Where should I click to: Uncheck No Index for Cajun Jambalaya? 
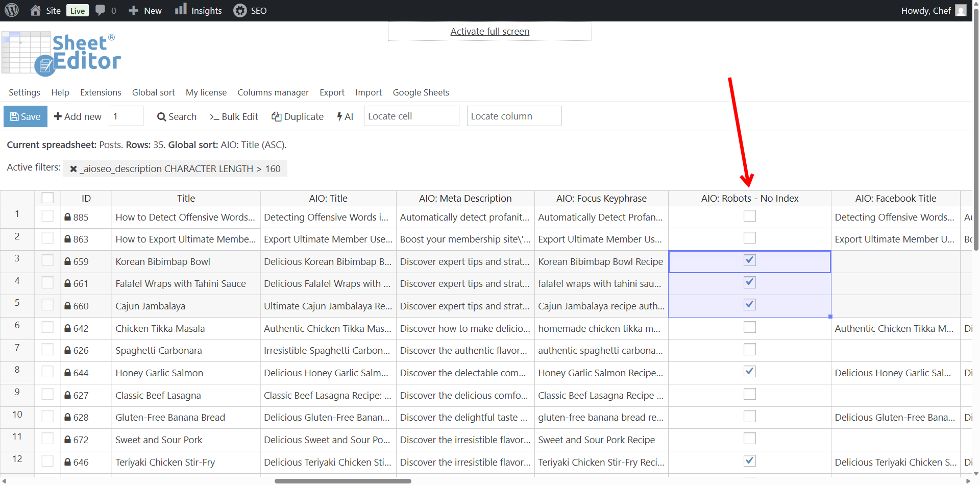pos(749,305)
